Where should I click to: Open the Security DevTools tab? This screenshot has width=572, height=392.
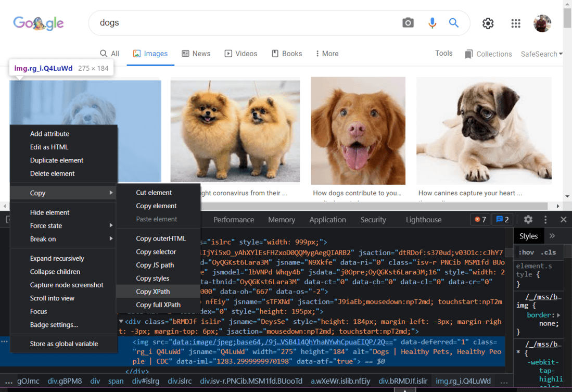coord(373,220)
